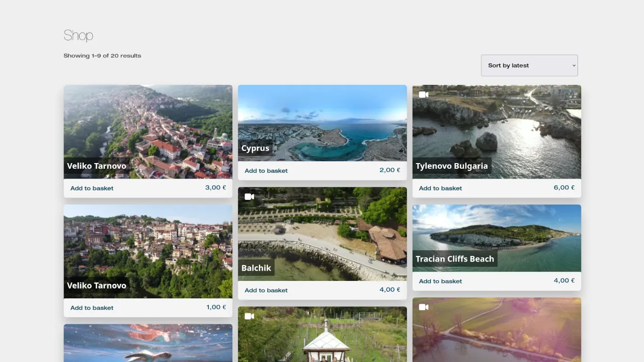Click the 6,00 € price on Tylenovo Bulgaria
This screenshot has height=362, width=644.
point(564,188)
